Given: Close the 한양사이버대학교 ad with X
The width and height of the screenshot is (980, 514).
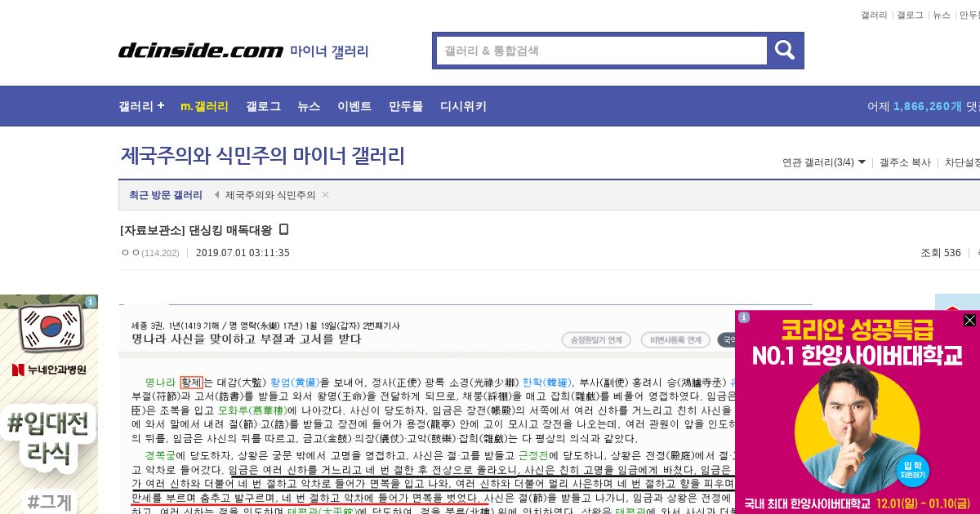Looking at the screenshot, I should tap(969, 320).
